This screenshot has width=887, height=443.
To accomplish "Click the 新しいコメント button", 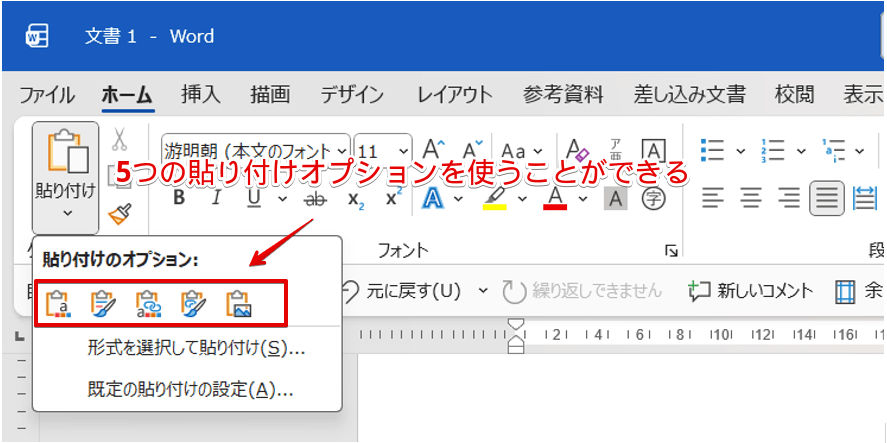I will click(x=750, y=291).
